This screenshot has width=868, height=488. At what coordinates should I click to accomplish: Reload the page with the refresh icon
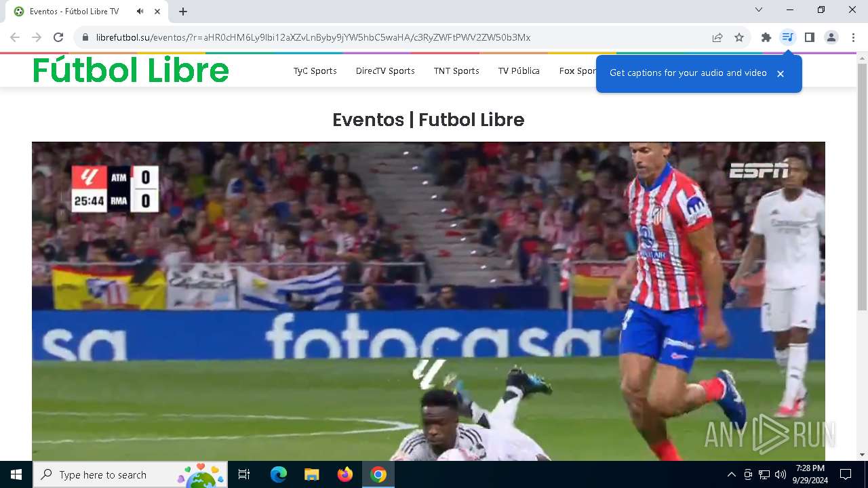point(58,37)
